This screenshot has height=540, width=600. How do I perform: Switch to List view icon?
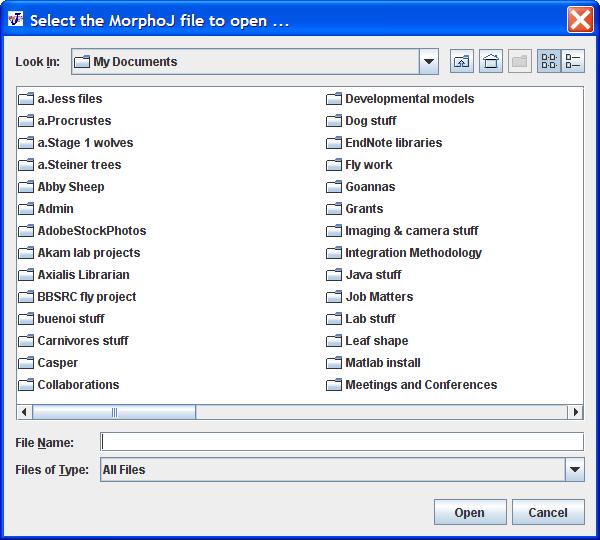click(548, 61)
